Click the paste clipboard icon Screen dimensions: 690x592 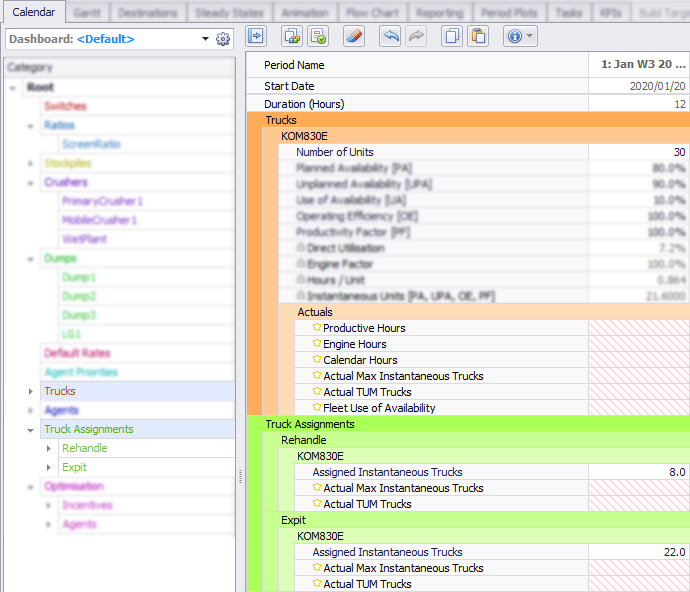[x=477, y=36]
